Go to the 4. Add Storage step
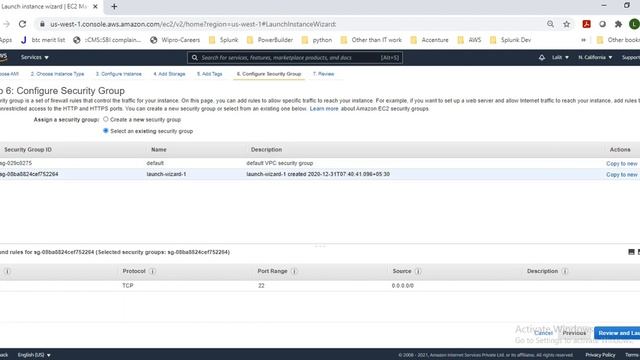This screenshot has height=360, width=640. pos(169,74)
